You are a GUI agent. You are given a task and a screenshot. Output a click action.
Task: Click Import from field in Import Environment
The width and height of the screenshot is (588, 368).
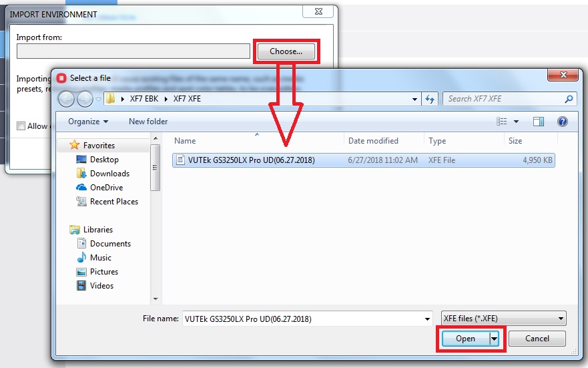(133, 51)
